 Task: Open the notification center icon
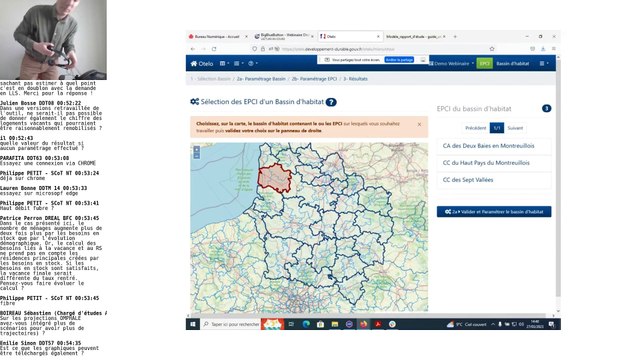[x=551, y=324]
